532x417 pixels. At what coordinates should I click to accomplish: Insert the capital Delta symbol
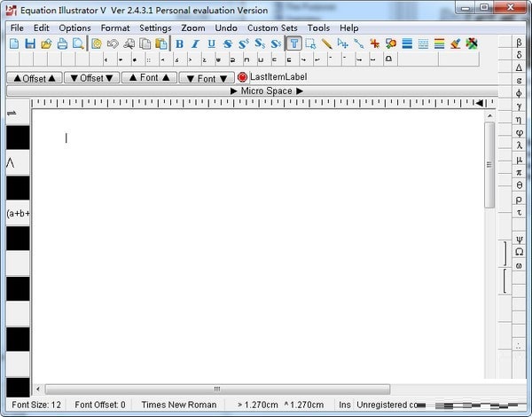(519, 67)
